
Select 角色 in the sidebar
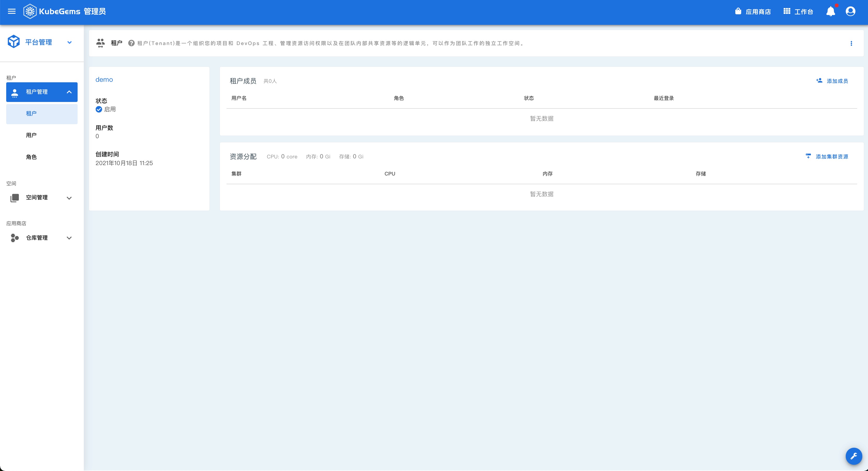(x=42, y=157)
